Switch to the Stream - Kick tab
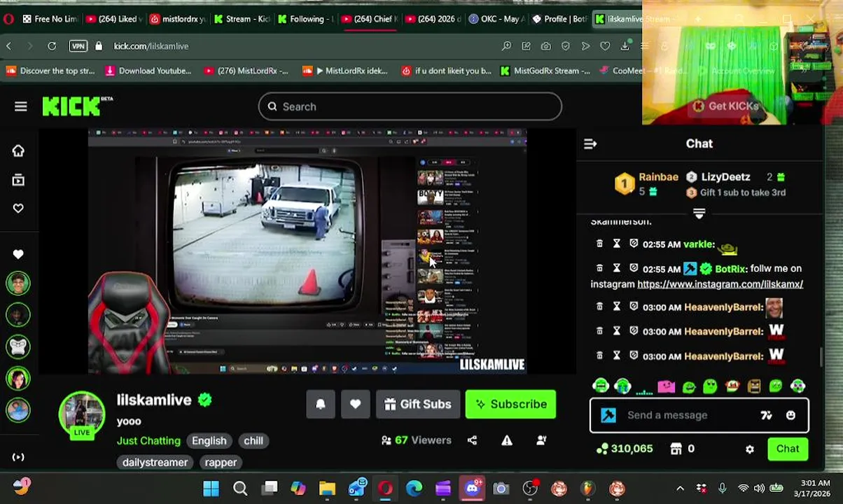Viewport: 843px width, 504px height. click(x=242, y=19)
